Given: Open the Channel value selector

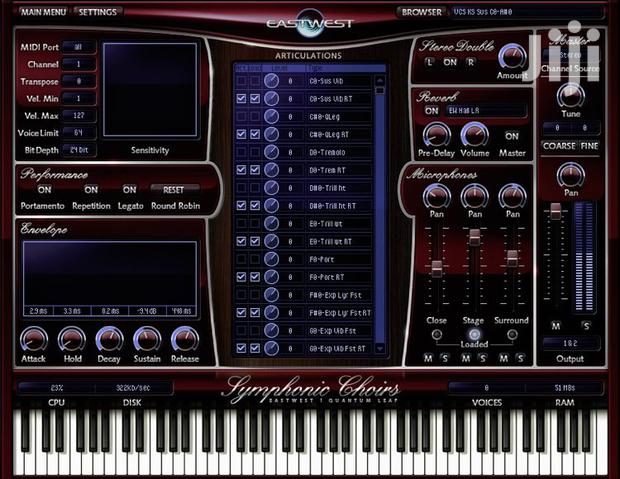Looking at the screenshot, I should click(x=78, y=64).
